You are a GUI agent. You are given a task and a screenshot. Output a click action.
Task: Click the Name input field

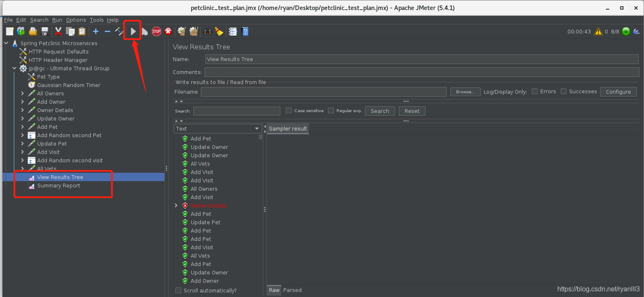point(422,59)
